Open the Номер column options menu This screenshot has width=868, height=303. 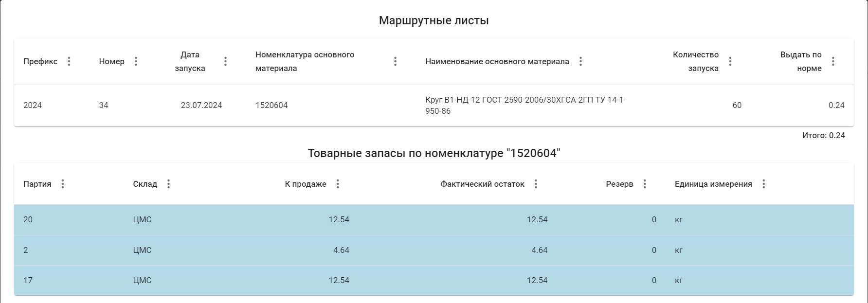(x=136, y=61)
